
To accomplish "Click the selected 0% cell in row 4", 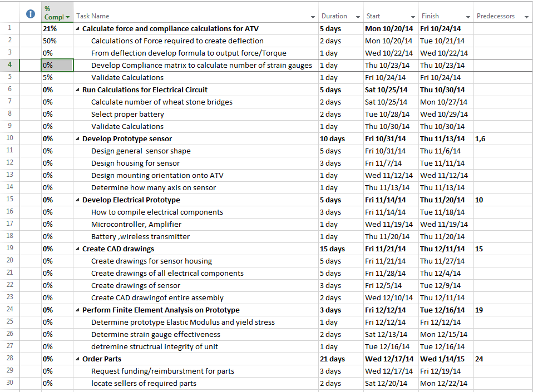I will point(57,65).
